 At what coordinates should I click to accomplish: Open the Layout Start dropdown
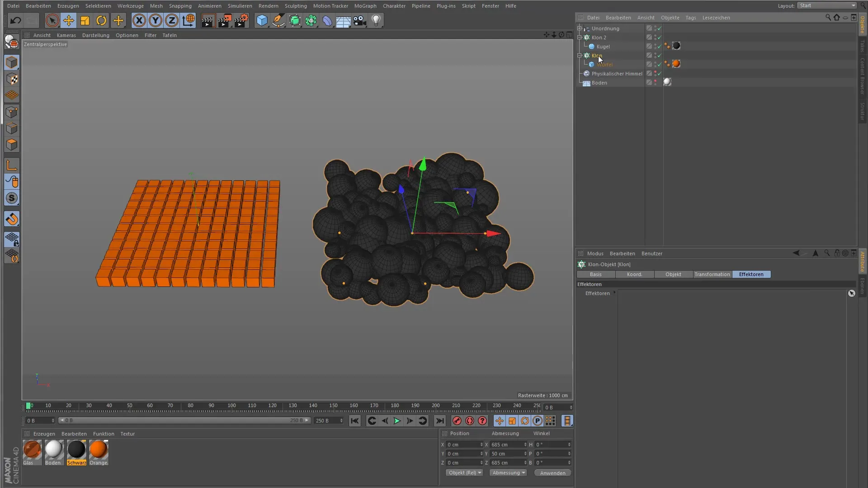coord(827,5)
